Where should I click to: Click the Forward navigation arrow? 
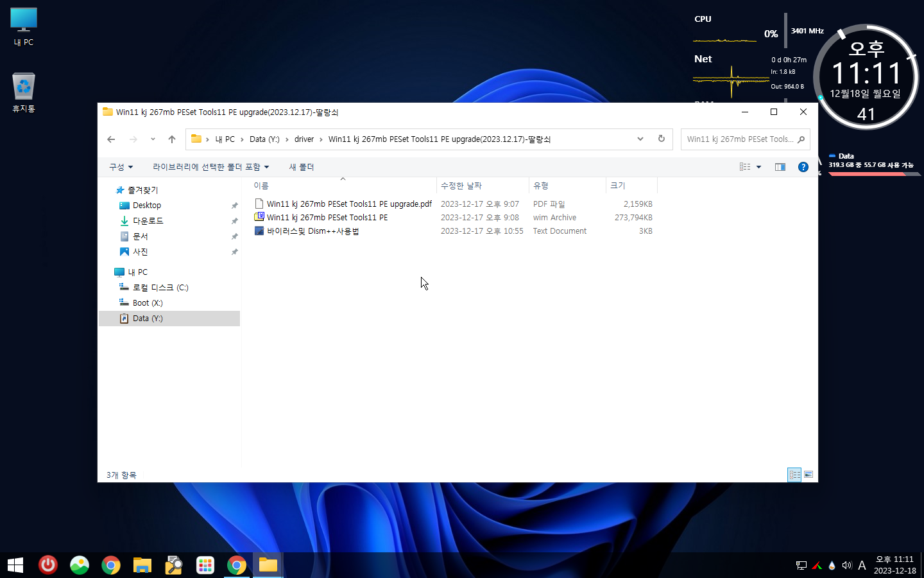tap(133, 139)
